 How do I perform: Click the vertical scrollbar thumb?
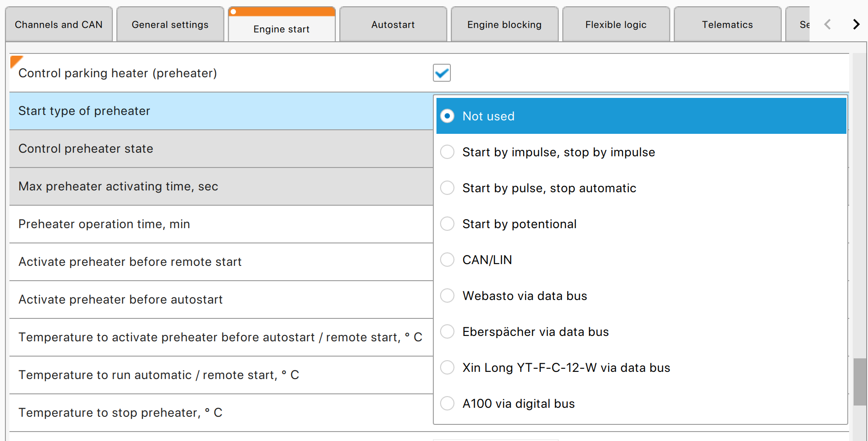[x=860, y=382]
